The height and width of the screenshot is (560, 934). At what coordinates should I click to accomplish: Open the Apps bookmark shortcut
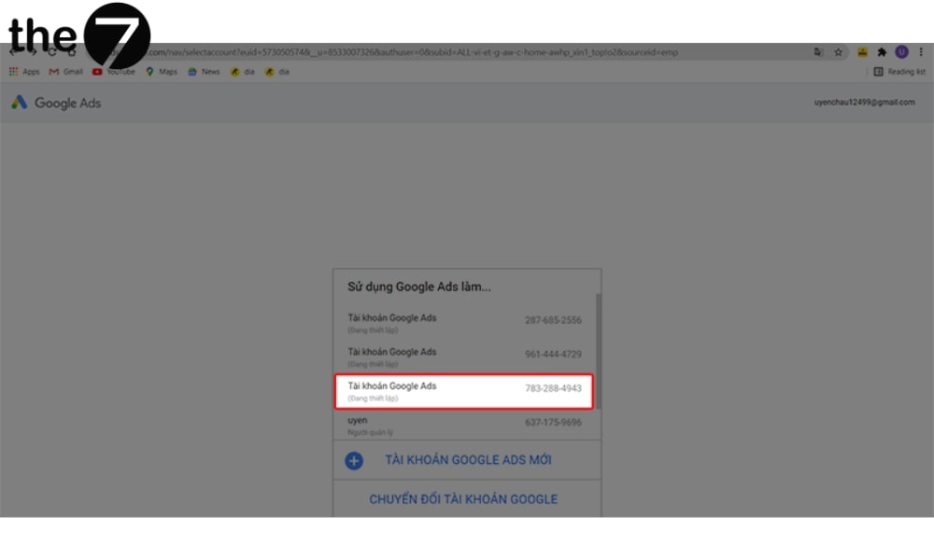(x=25, y=72)
